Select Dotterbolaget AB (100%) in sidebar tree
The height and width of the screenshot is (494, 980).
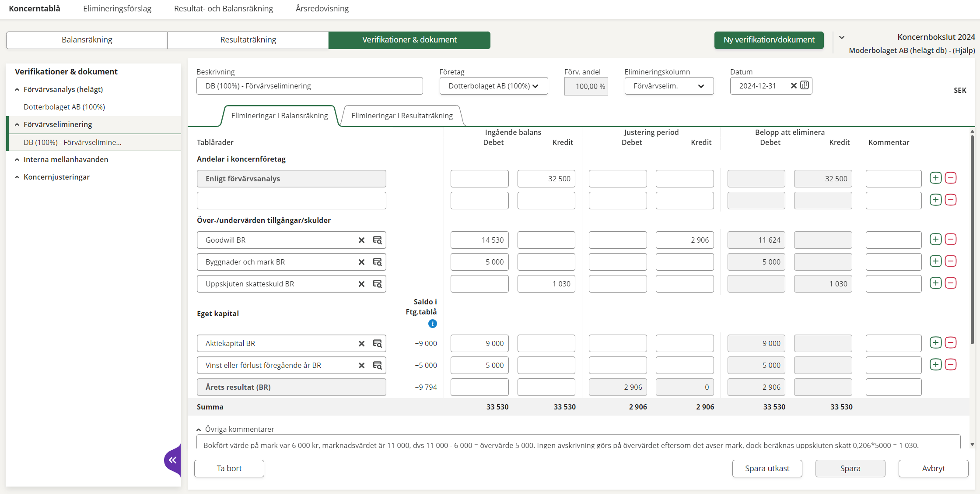pyautogui.click(x=64, y=107)
